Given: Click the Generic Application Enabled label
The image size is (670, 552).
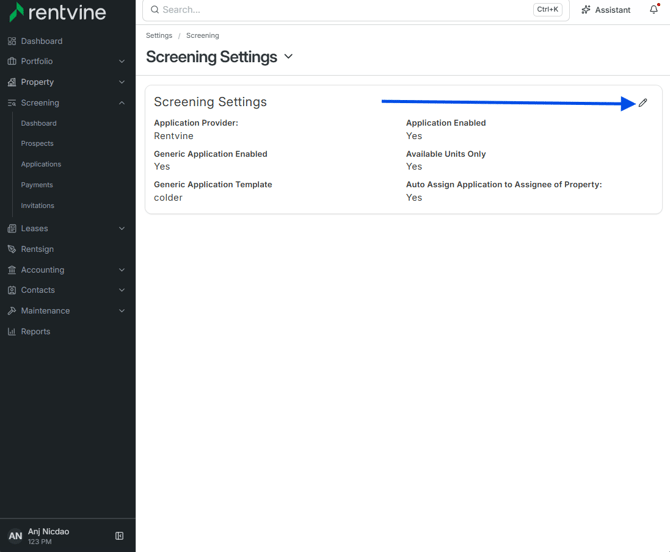Looking at the screenshot, I should 211,154.
